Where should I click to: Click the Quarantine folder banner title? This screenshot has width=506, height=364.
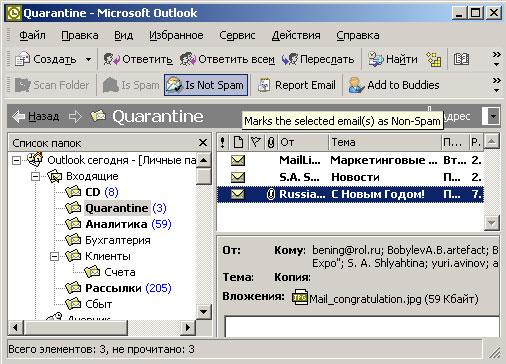click(157, 116)
